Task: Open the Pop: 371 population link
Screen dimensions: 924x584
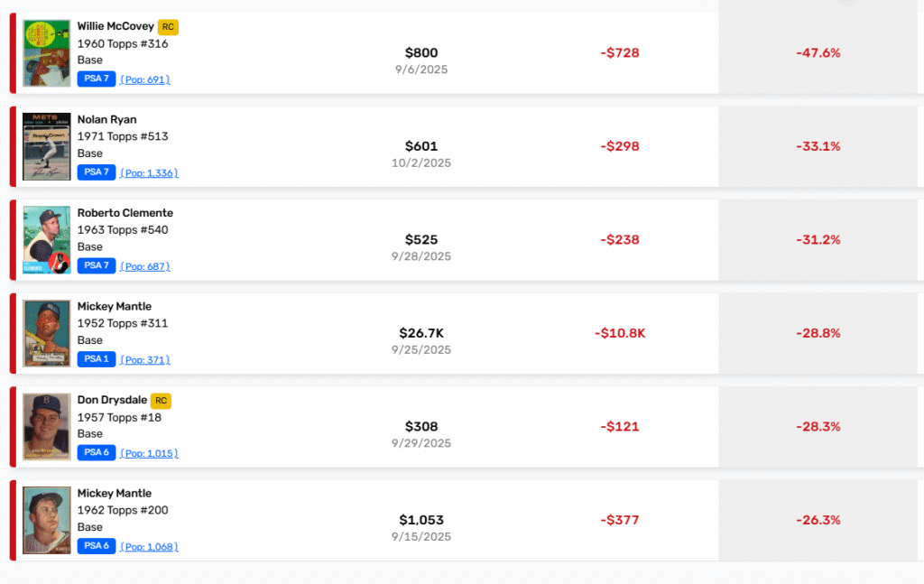Action: click(145, 360)
